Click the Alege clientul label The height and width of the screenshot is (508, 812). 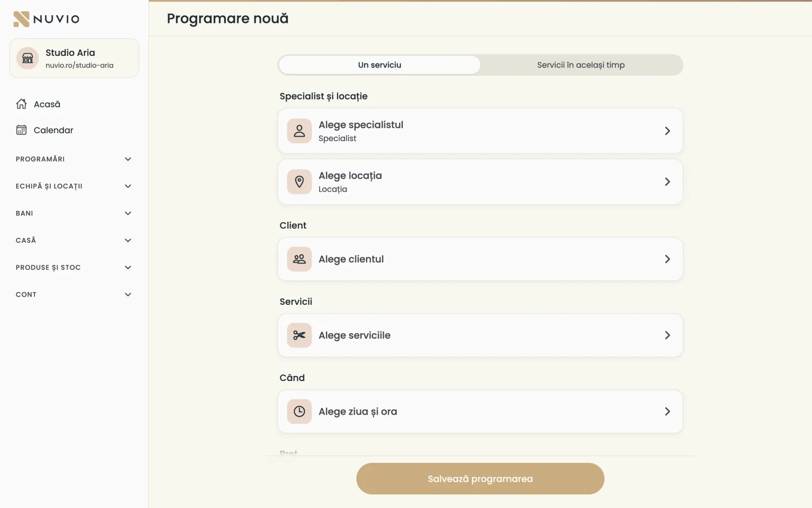pos(351,259)
